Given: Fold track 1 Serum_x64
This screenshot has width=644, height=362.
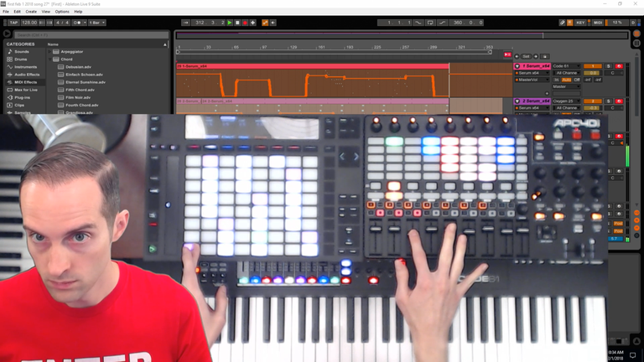Looking at the screenshot, I should point(517,66).
